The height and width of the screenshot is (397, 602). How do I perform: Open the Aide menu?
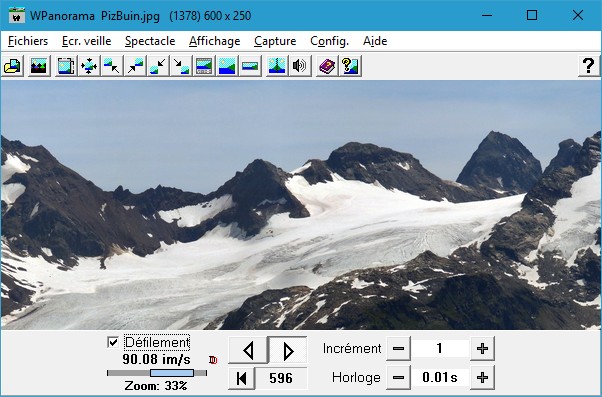[x=375, y=41]
